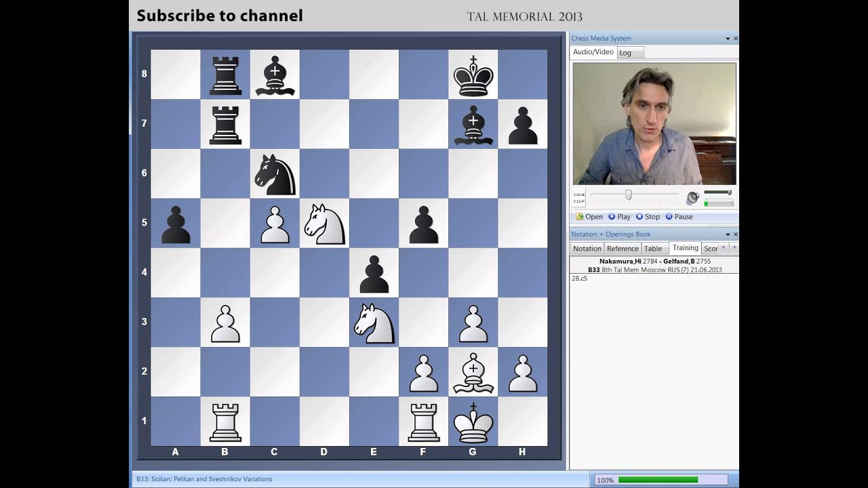
Task: Select the white pawn on c5
Action: click(x=275, y=225)
